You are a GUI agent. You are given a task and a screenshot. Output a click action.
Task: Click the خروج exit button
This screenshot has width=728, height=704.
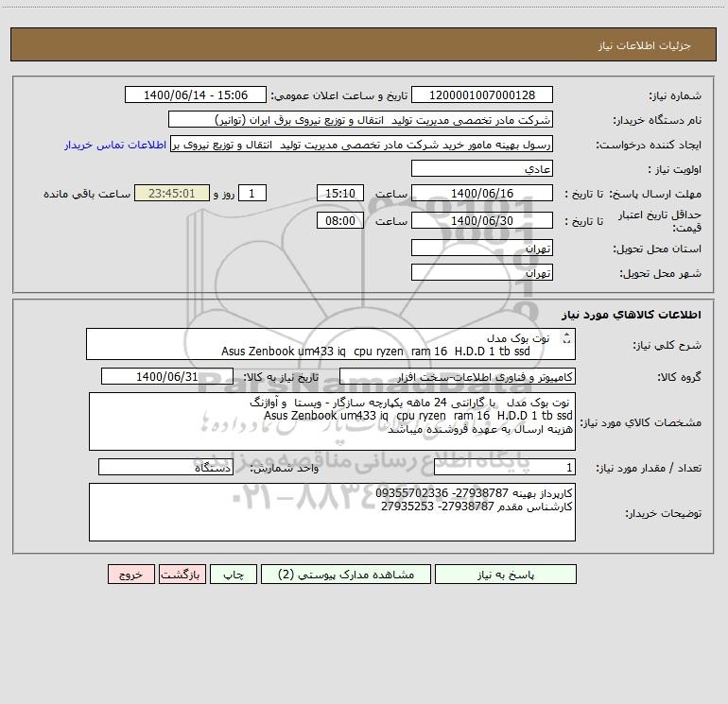coord(130,574)
